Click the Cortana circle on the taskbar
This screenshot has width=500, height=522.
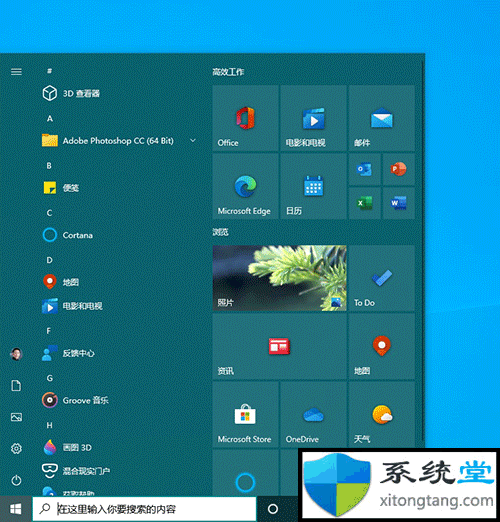(x=273, y=509)
